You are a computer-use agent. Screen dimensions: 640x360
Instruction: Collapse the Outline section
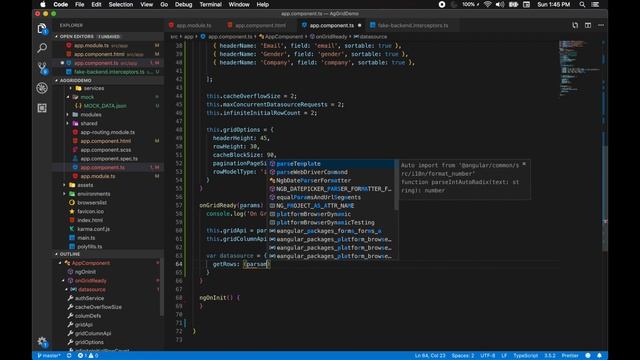[x=108, y=254]
